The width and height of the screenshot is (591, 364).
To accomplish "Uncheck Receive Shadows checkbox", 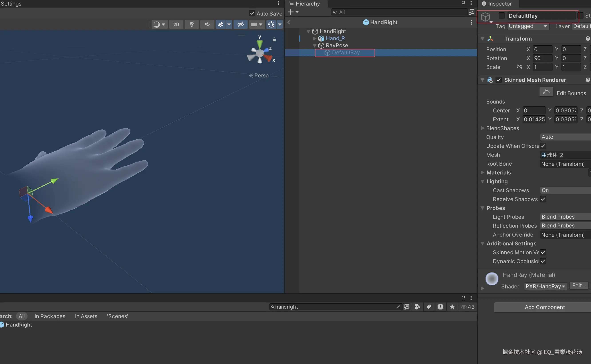I will click(543, 199).
